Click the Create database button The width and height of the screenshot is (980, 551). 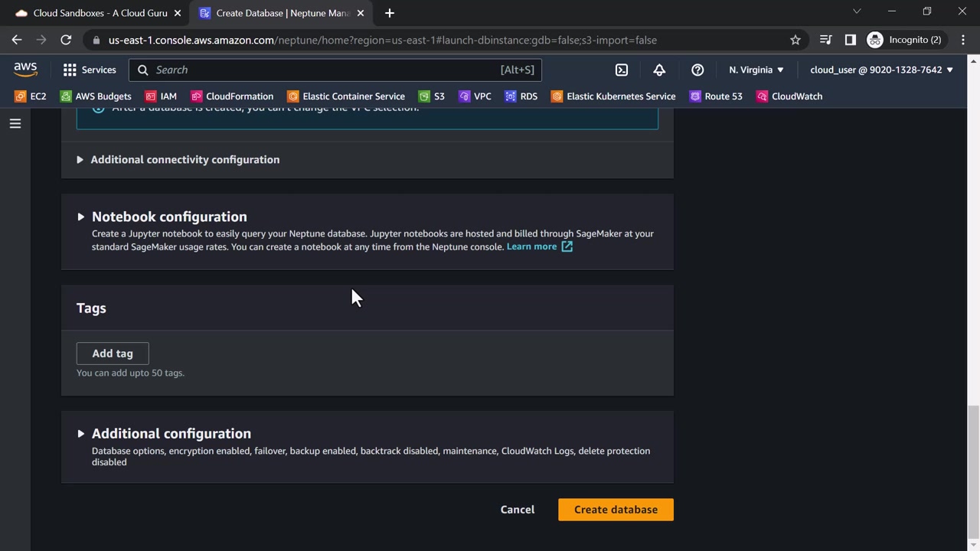coord(616,510)
